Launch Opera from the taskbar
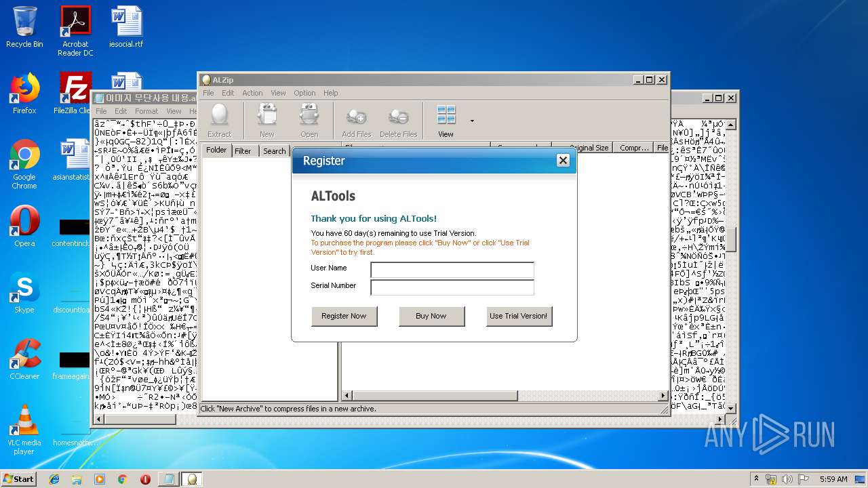The image size is (868, 488). [x=145, y=479]
